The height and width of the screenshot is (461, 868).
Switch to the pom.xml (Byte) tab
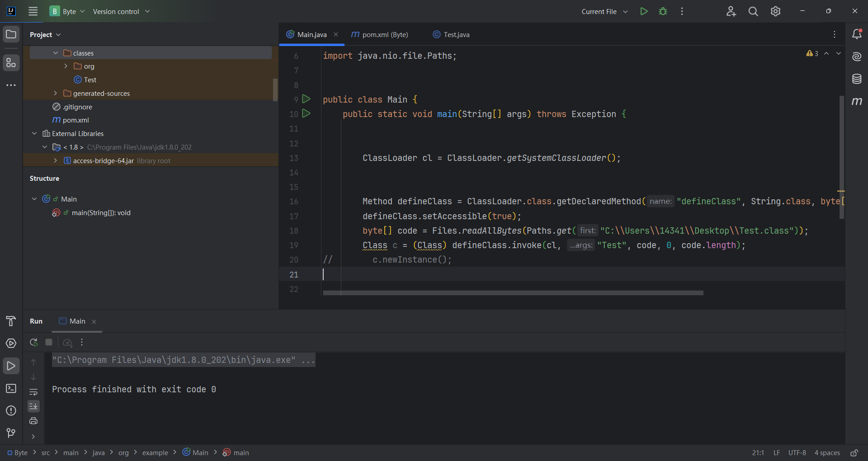point(380,34)
